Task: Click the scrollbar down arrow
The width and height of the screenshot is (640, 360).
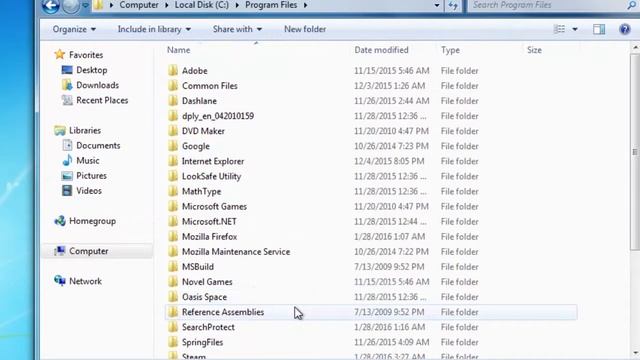Action: click(635, 353)
